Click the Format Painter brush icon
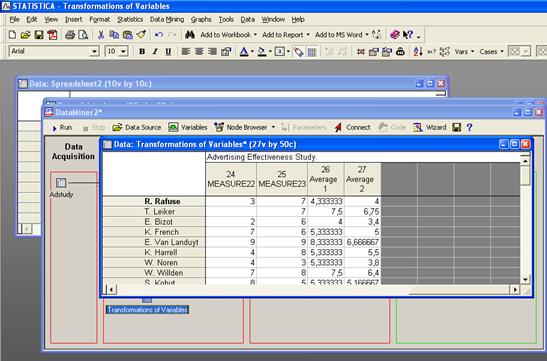Screen dimensions: 547x361 click(x=141, y=35)
